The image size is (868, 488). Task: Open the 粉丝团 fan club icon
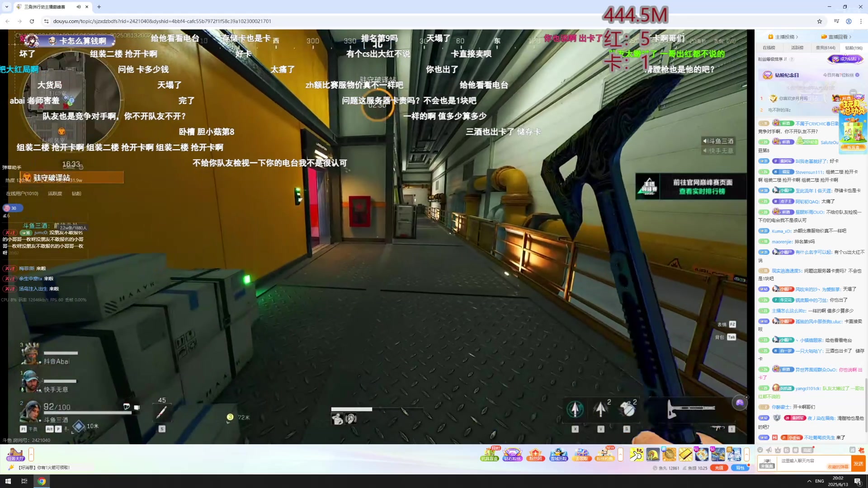[535, 454]
